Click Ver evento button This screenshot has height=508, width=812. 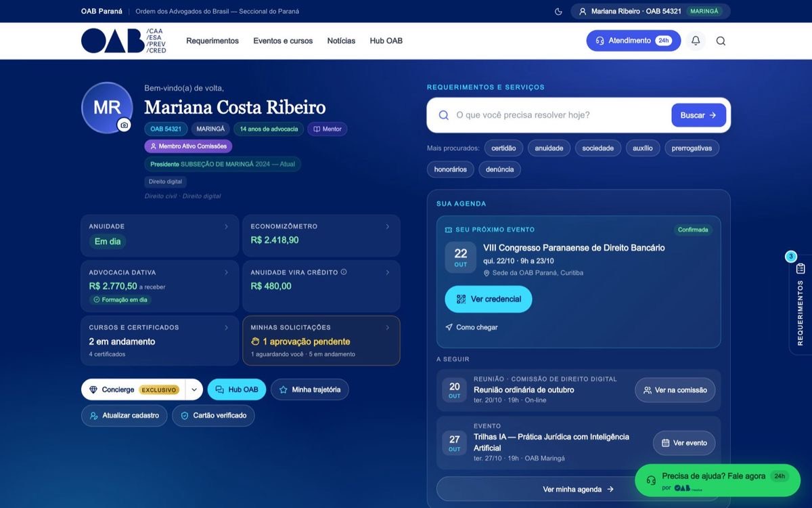tap(684, 443)
